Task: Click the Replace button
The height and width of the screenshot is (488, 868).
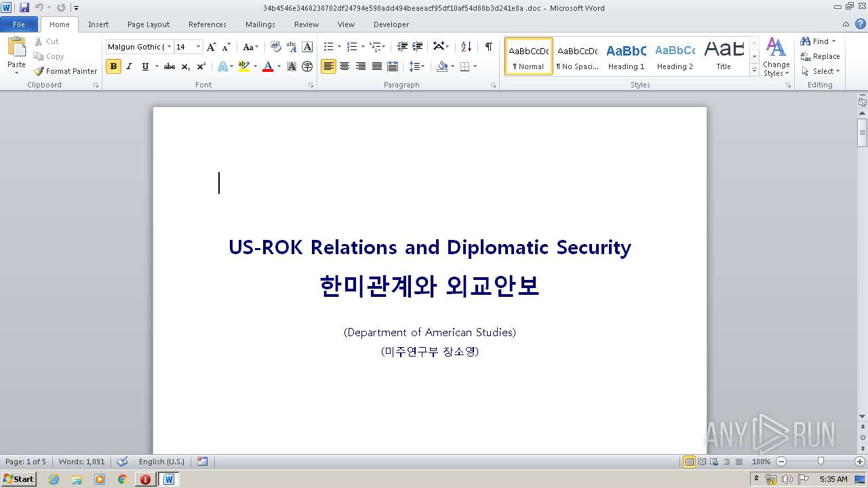Action: tap(821, 56)
